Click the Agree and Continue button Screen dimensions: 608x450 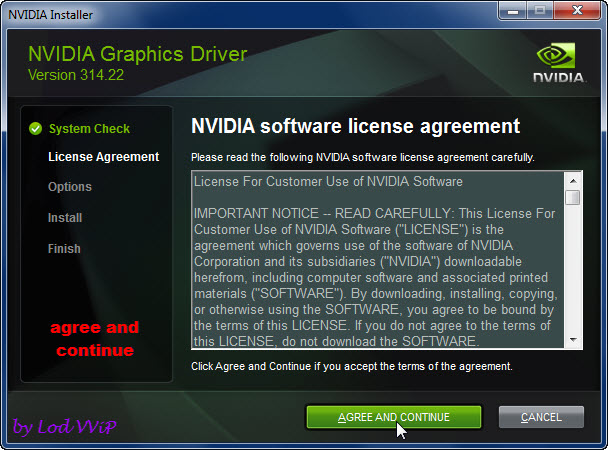click(x=394, y=417)
